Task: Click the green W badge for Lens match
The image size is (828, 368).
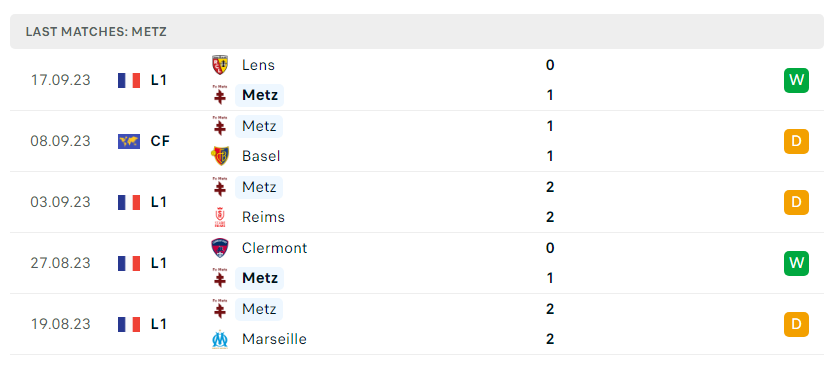Action: (796, 80)
